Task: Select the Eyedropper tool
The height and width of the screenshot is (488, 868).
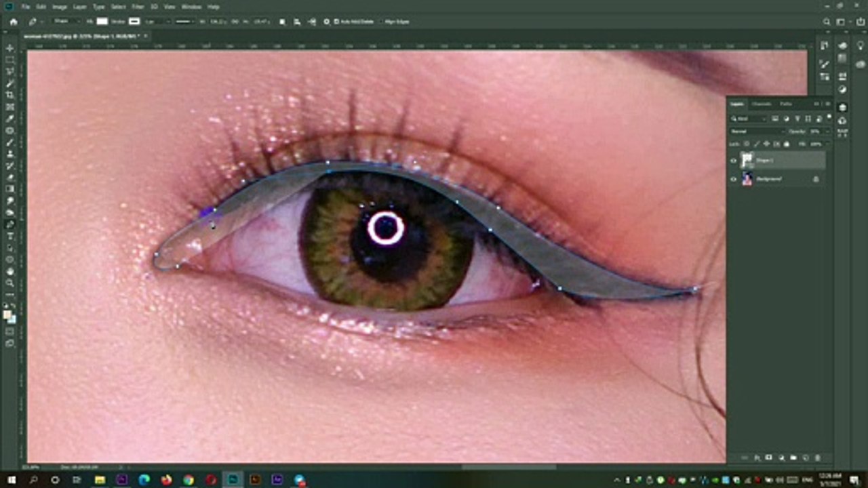Action: (9, 119)
